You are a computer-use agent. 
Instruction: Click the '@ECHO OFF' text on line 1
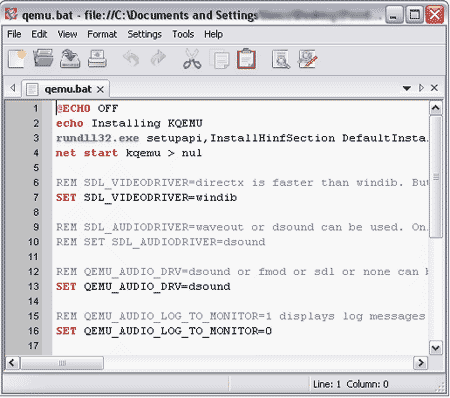(x=87, y=108)
